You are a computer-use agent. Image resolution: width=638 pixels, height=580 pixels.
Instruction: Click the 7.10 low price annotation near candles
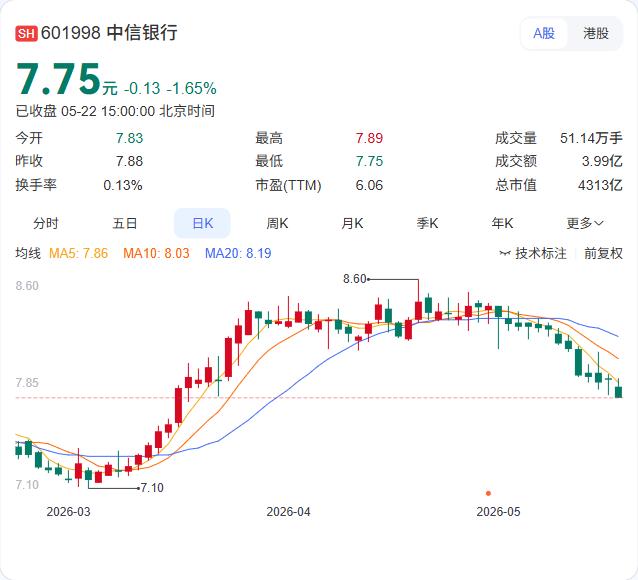pyautogui.click(x=152, y=488)
